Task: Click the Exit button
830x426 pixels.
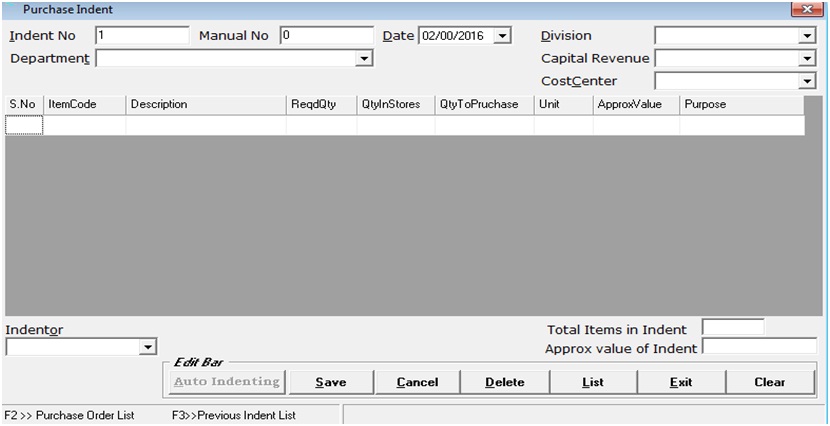Action: pyautogui.click(x=681, y=382)
